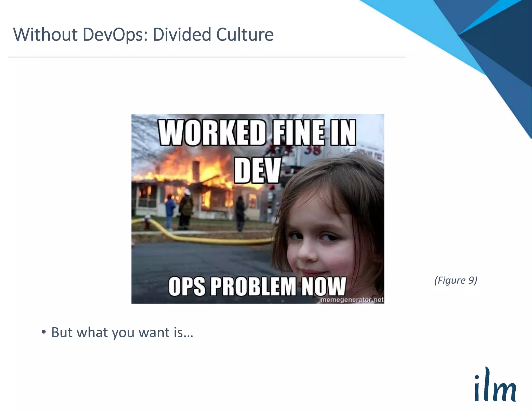Select the burning house meme image
The image size is (532, 411).
click(x=258, y=209)
